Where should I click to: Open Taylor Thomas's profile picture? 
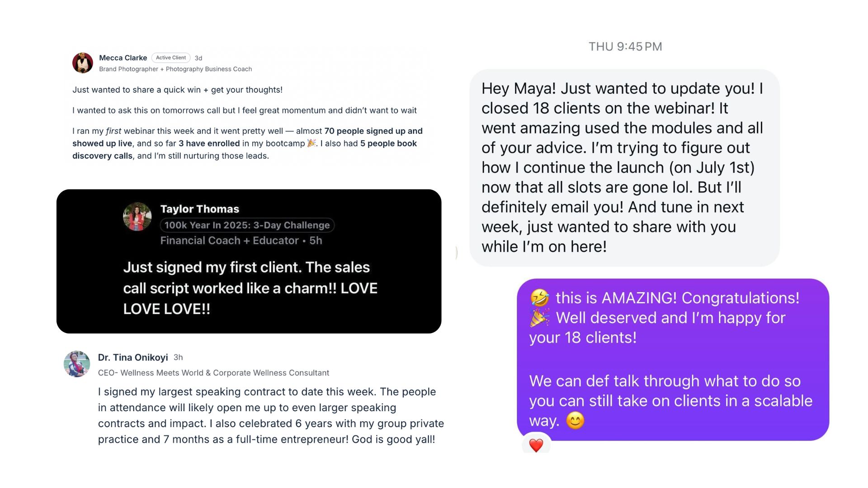point(137,217)
